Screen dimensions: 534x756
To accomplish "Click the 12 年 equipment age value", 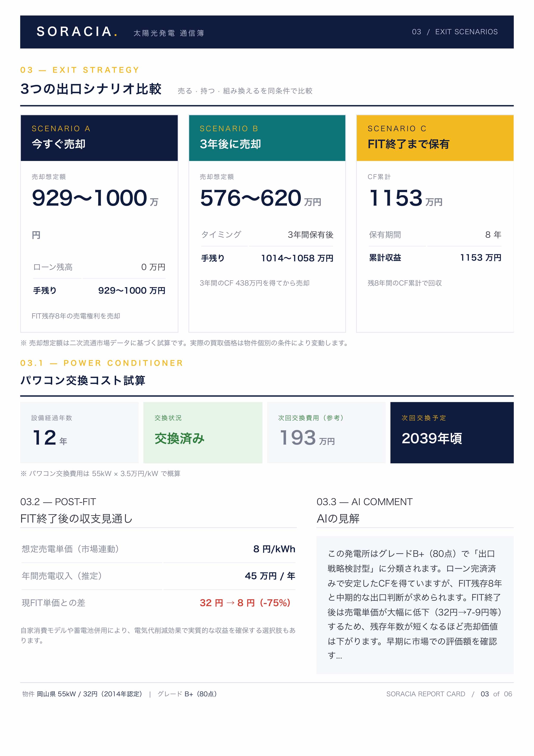I will [x=50, y=438].
